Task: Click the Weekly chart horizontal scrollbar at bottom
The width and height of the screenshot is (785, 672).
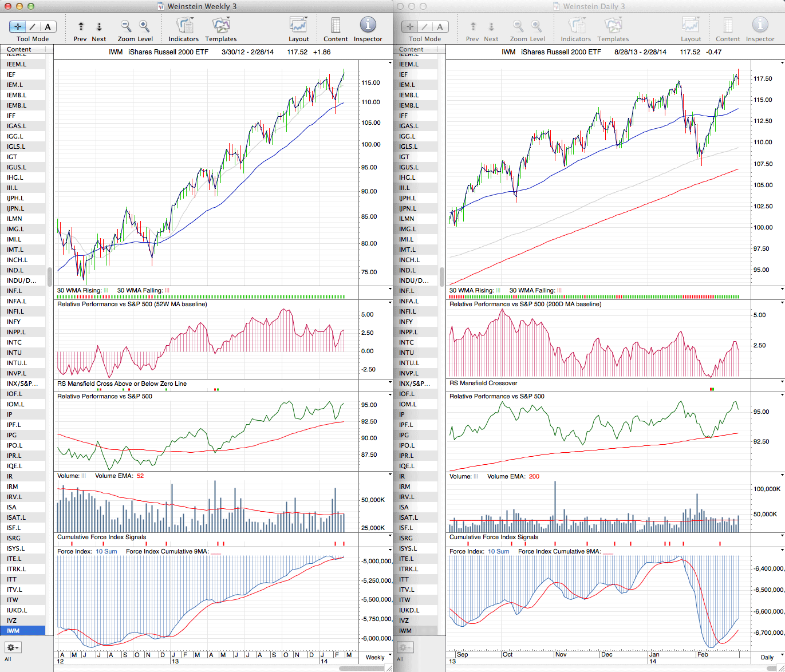Action: click(x=361, y=668)
